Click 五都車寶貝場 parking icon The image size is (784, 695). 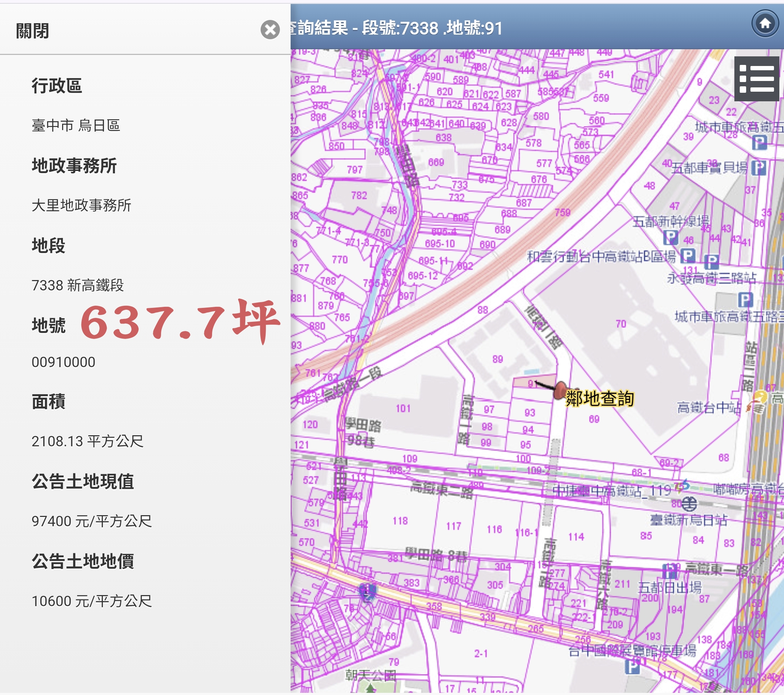pos(759,168)
